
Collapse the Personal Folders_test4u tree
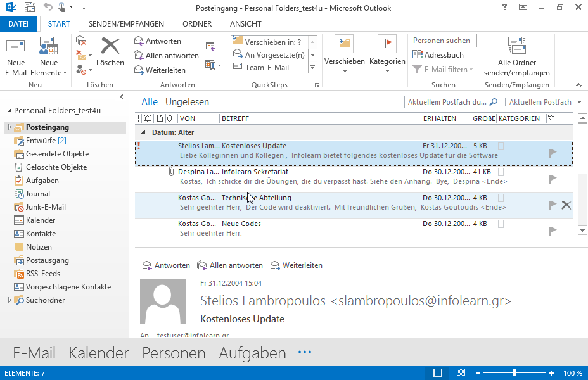(10, 111)
